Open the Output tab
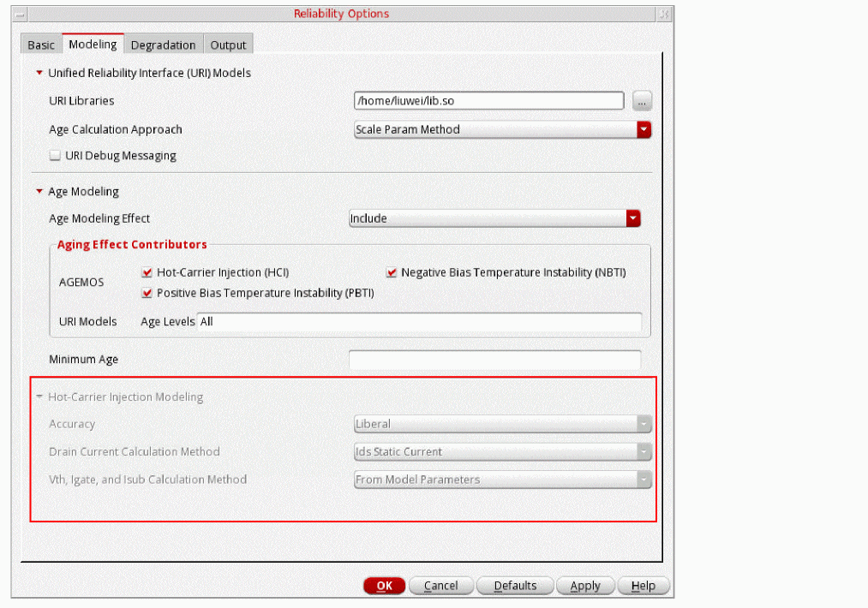868x608 pixels. [228, 45]
